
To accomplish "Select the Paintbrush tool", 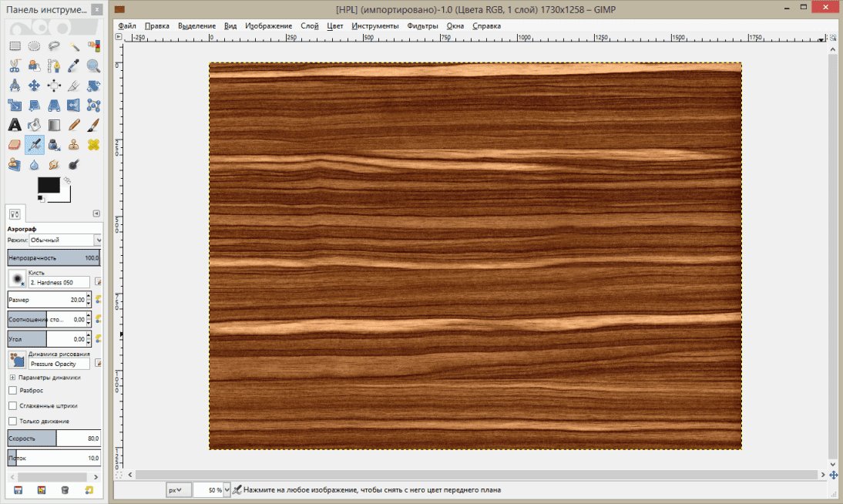I will click(94, 124).
